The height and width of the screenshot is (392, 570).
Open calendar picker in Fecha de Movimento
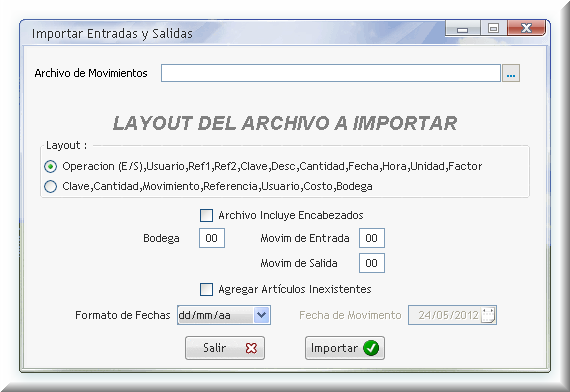[x=488, y=315]
